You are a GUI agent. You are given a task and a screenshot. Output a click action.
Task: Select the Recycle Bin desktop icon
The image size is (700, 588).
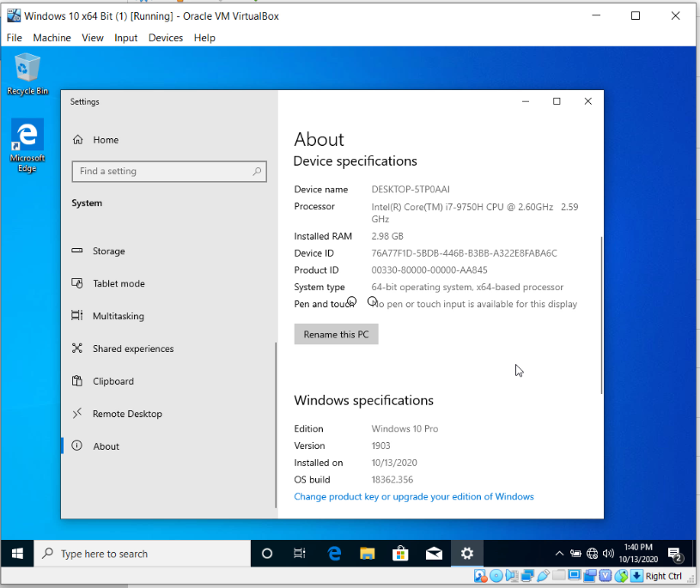[x=27, y=74]
